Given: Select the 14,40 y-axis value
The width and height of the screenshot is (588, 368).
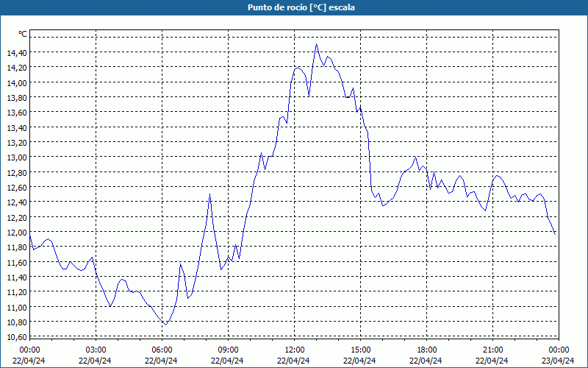Looking at the screenshot, I should click(x=17, y=53).
